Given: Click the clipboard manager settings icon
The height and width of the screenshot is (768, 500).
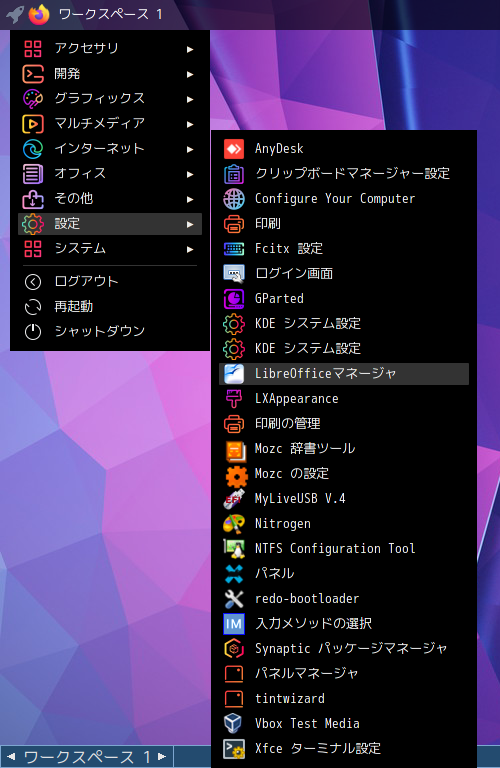Looking at the screenshot, I should pos(234,173).
